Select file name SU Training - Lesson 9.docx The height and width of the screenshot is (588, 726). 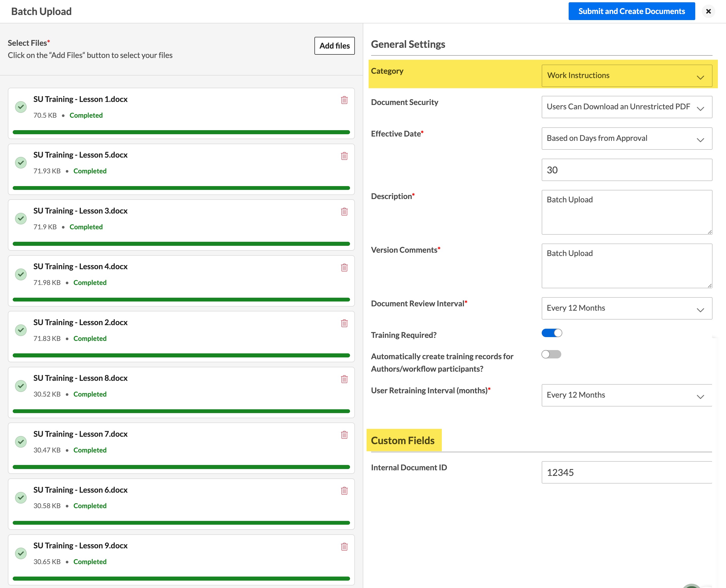(80, 546)
